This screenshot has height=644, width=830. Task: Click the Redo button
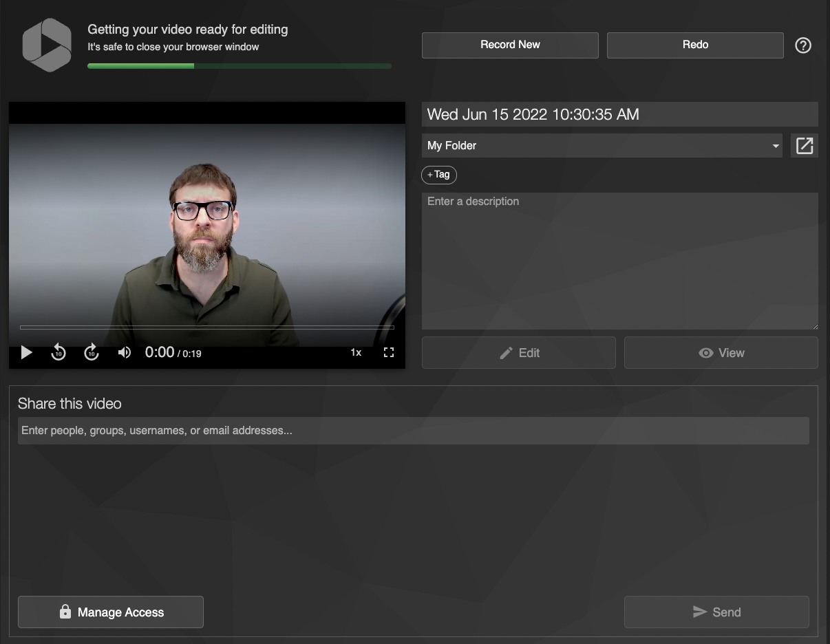click(x=695, y=45)
